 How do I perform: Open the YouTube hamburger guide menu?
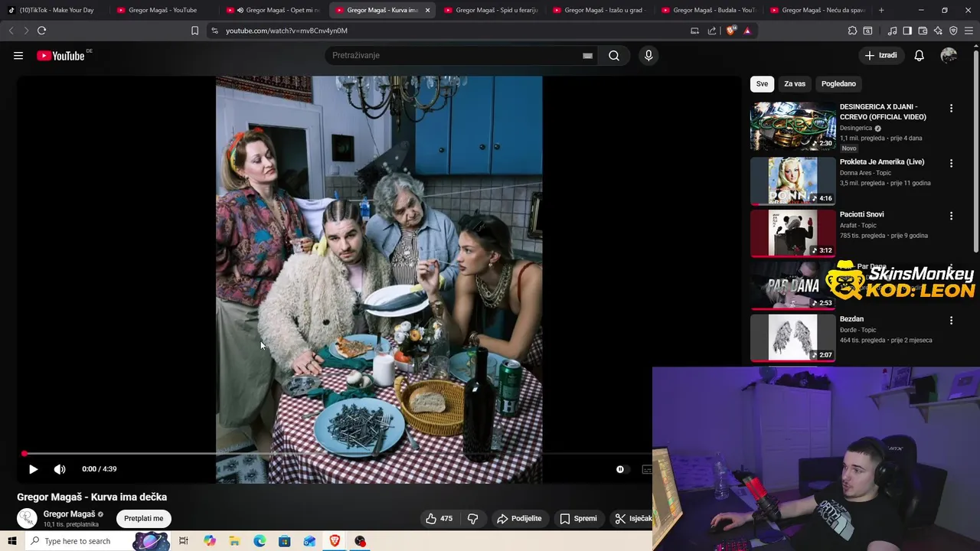[x=18, y=55]
